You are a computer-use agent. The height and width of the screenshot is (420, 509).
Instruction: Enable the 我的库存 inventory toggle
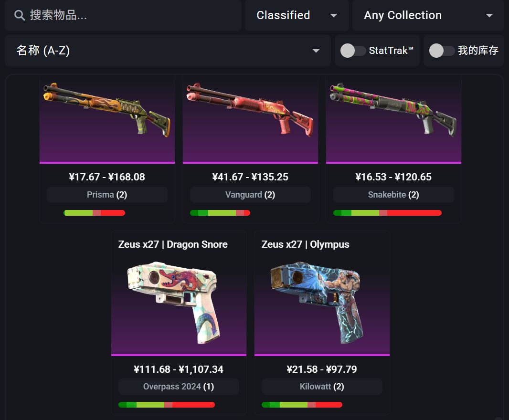[x=442, y=51]
